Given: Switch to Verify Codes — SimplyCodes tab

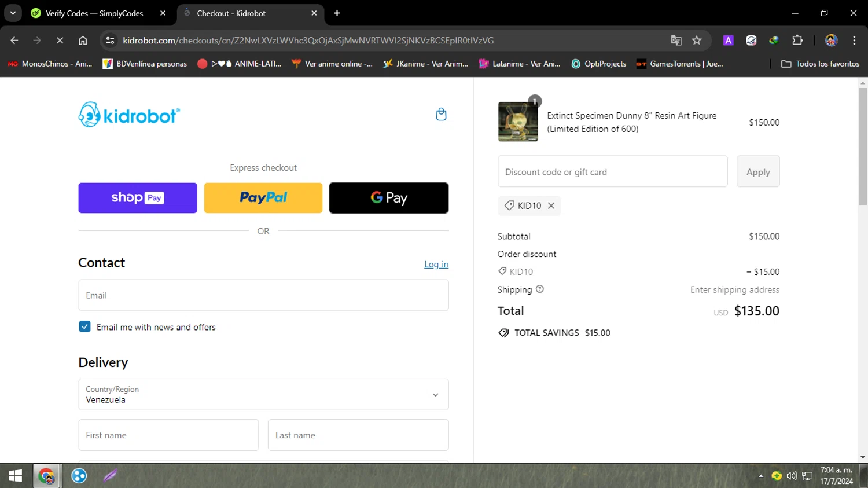Looking at the screenshot, I should click(x=94, y=13).
